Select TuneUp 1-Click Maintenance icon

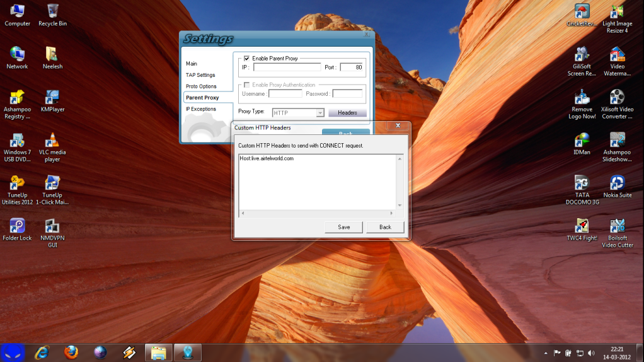click(52, 190)
